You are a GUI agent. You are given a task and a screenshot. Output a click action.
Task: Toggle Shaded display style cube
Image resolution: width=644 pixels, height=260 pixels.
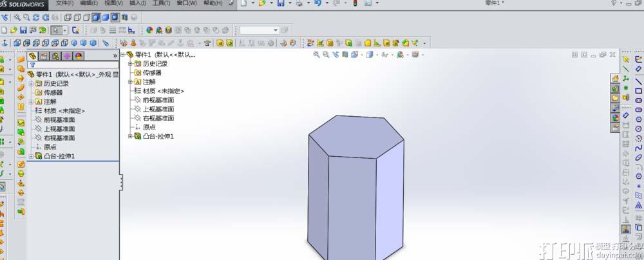[106, 17]
